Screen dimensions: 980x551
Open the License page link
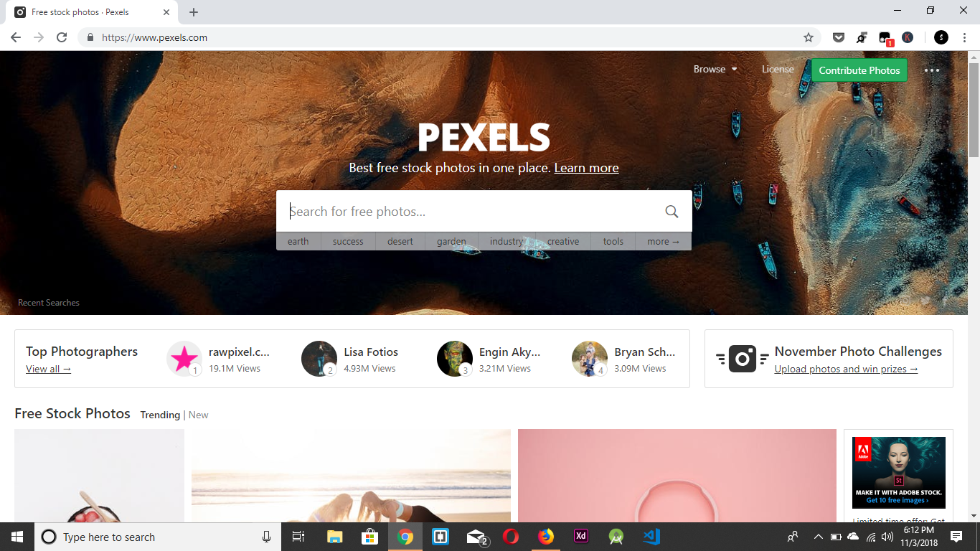coord(778,70)
